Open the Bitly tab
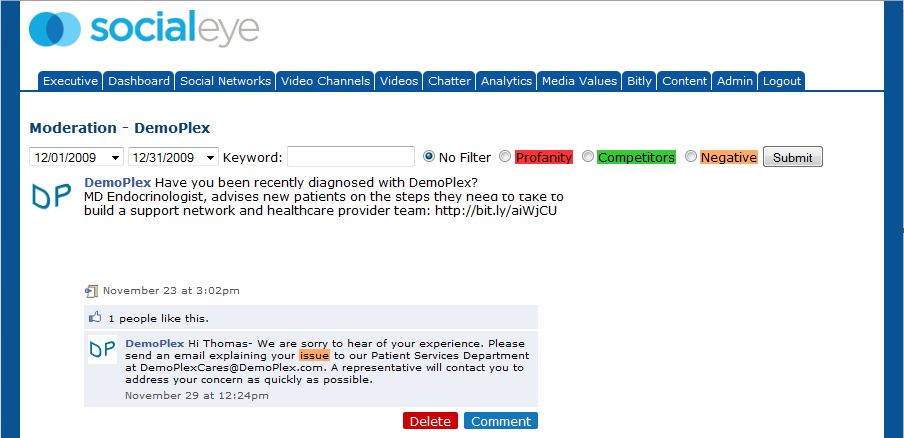This screenshot has height=438, width=904. (639, 81)
